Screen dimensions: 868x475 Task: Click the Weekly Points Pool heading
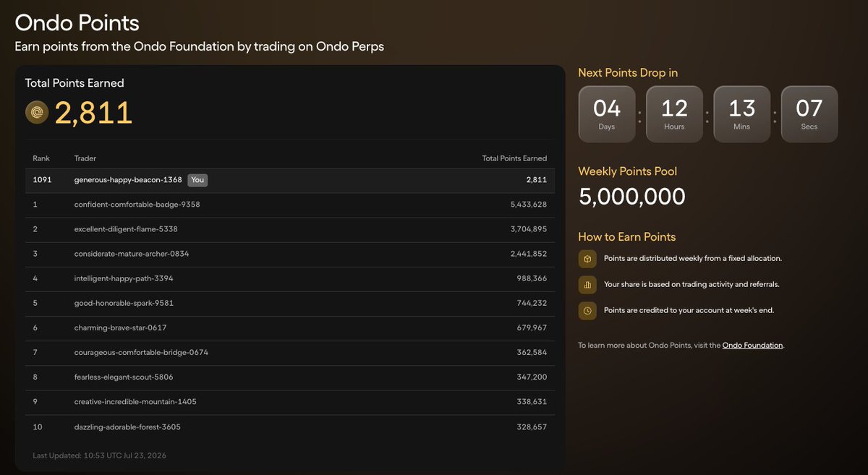pos(628,171)
